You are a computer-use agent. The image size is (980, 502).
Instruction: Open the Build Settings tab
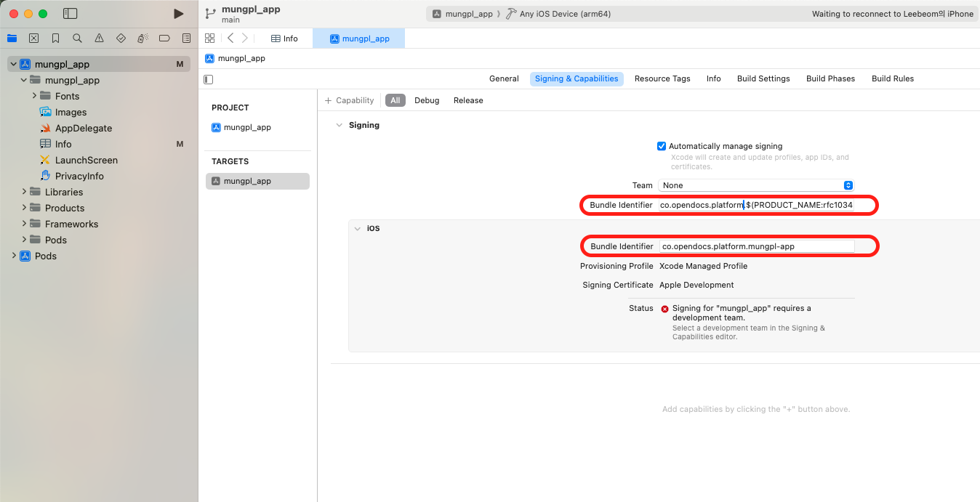(x=763, y=78)
